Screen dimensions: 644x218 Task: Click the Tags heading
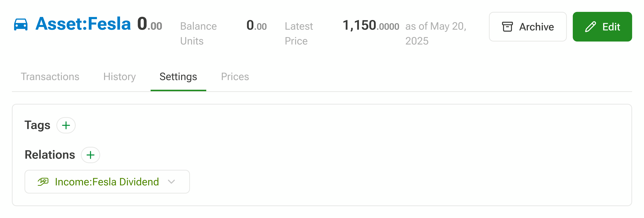point(37,125)
